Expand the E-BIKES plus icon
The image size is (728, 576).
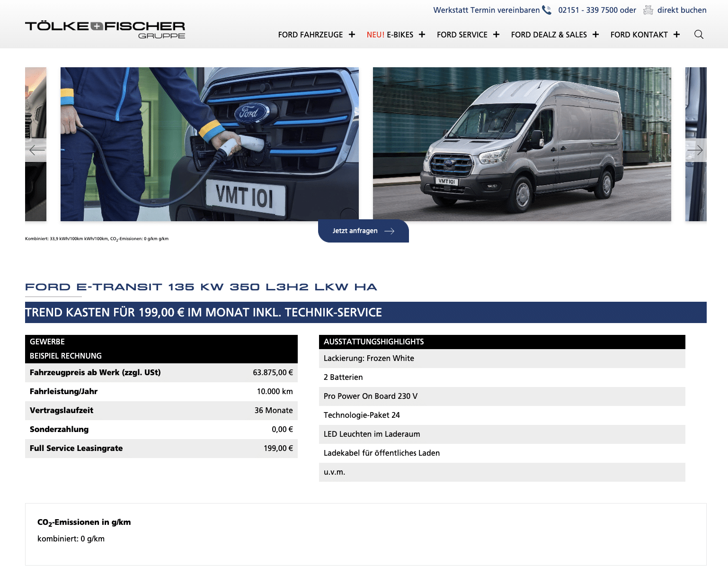[x=422, y=35]
